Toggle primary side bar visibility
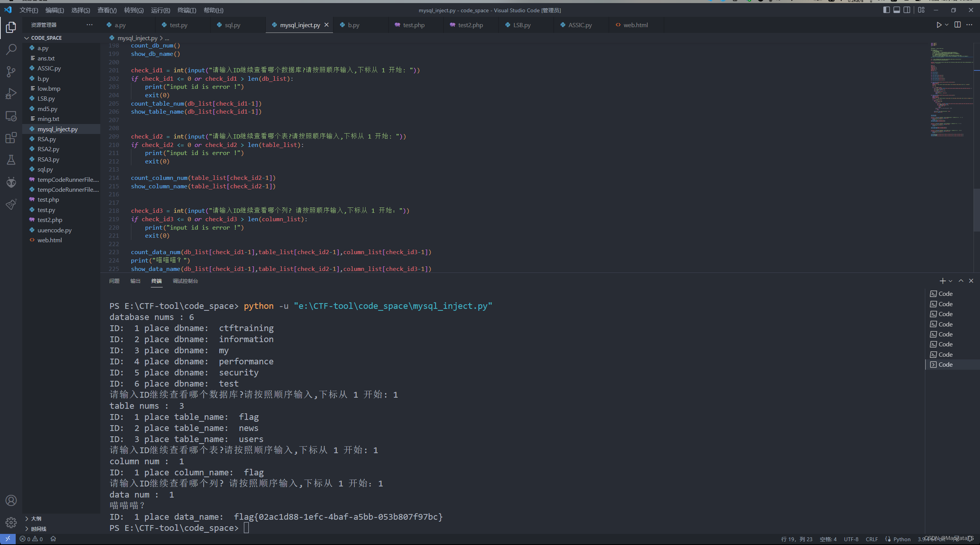The height and width of the screenshot is (545, 980). pos(886,10)
